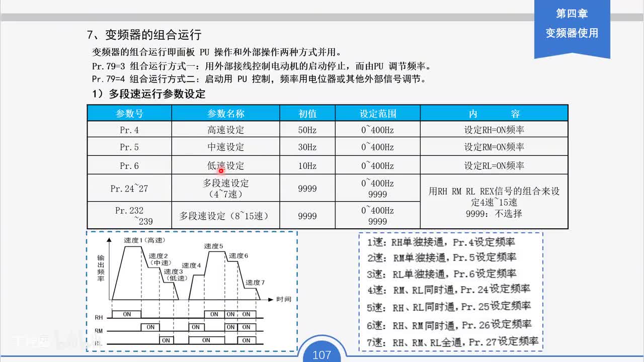Click the line "2速：RM单独接通，Pr.5设定频率"
644x362 pixels.
(x=442, y=257)
